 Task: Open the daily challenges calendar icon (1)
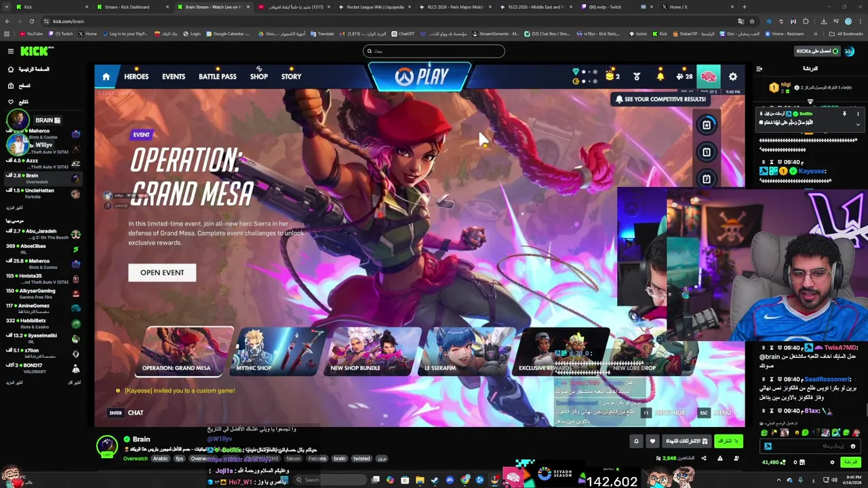707,152
